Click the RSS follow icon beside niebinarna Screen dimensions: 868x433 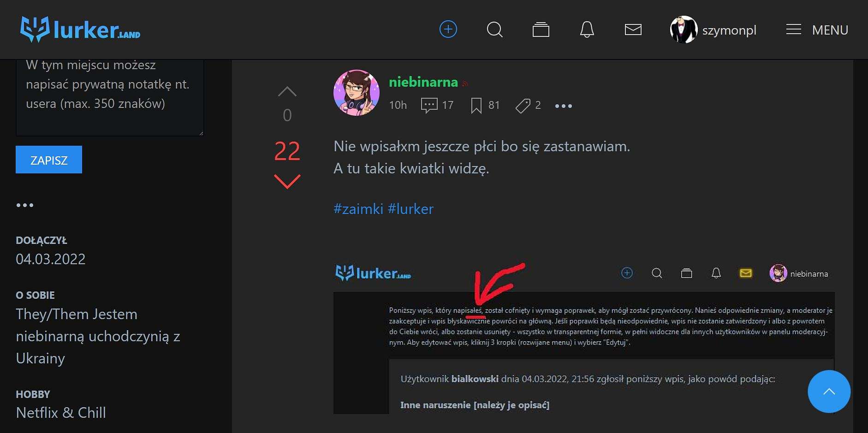tap(465, 84)
